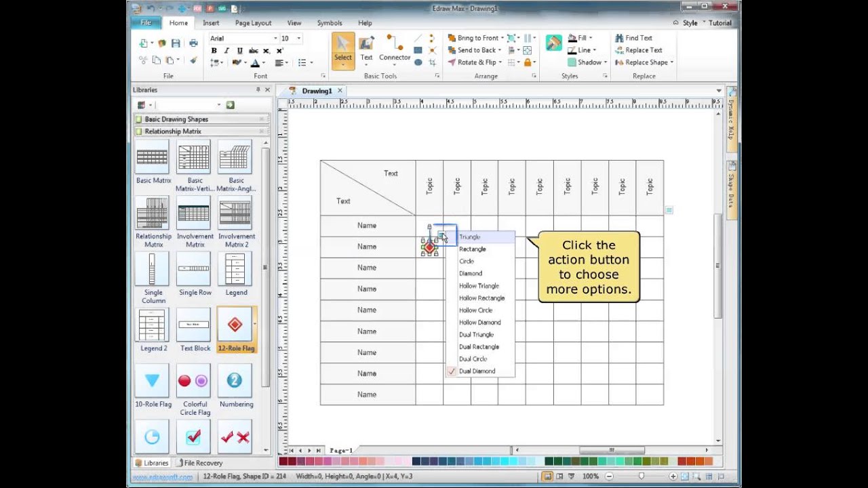The image size is (868, 488).
Task: Select the Colorful Circle Flag shape
Action: 194,381
